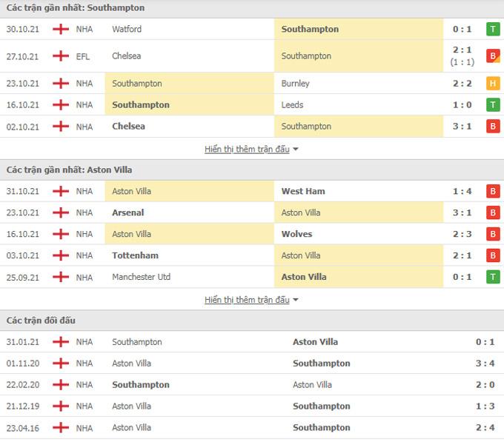The width and height of the screenshot is (504, 442).
Task: Open Tottenham team link
Action: click(x=136, y=255)
